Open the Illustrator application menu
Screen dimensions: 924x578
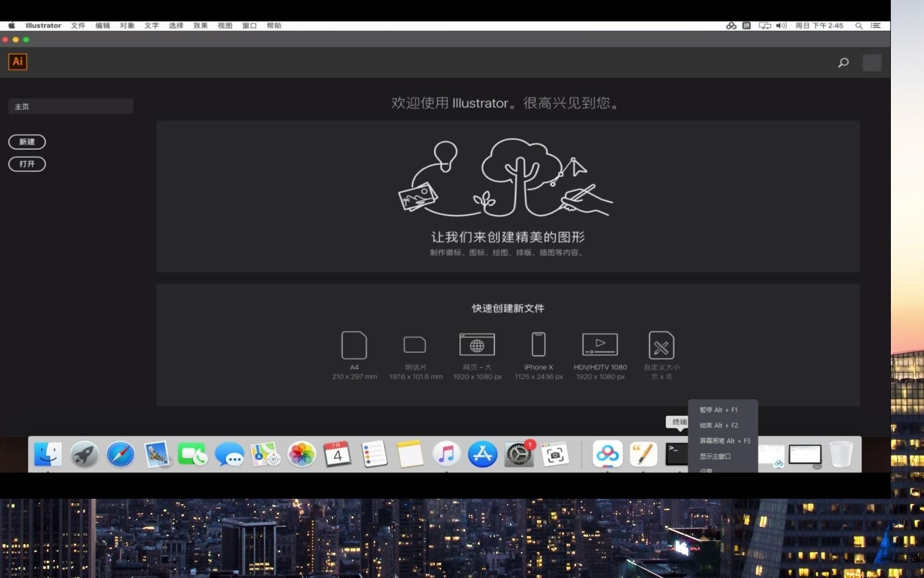pos(43,26)
